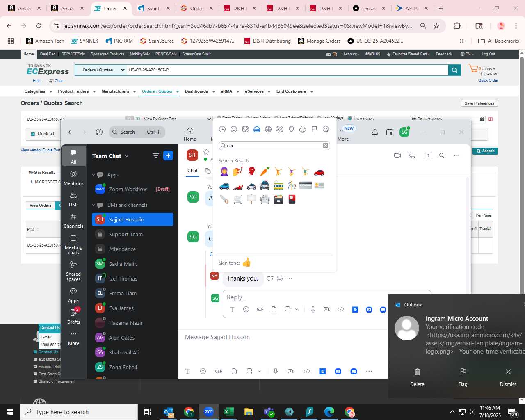Collapse the Apps section in chat list

pos(94,175)
